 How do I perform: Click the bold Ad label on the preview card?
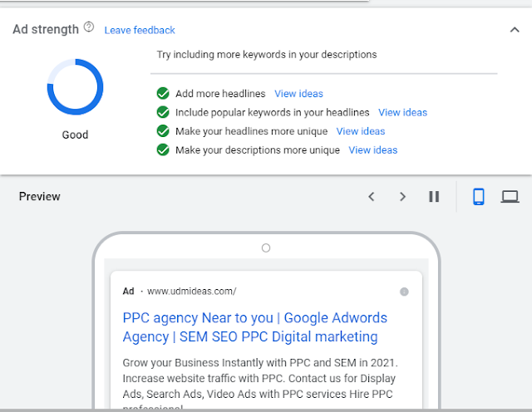coord(128,292)
